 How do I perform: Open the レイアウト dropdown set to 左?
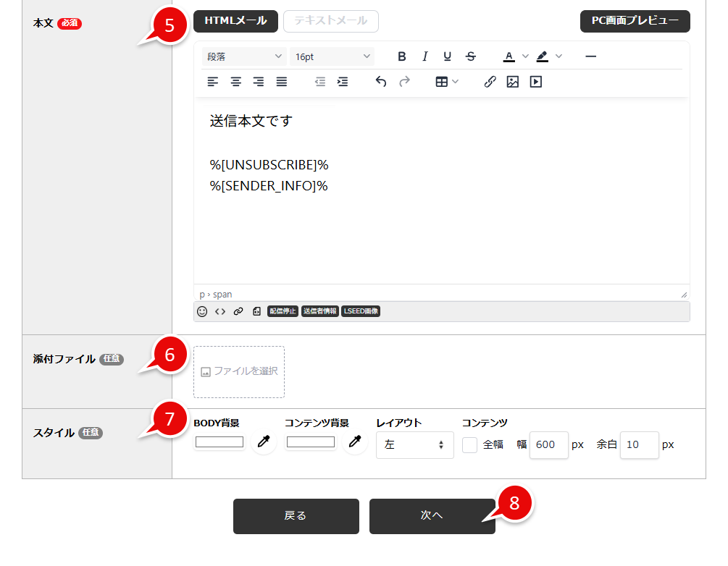click(x=414, y=444)
